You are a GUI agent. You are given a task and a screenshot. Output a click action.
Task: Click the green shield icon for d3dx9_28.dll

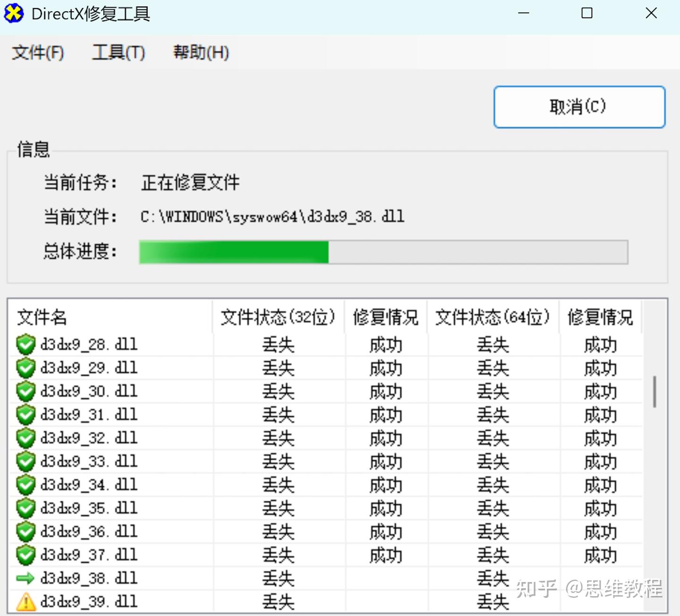[x=25, y=345]
